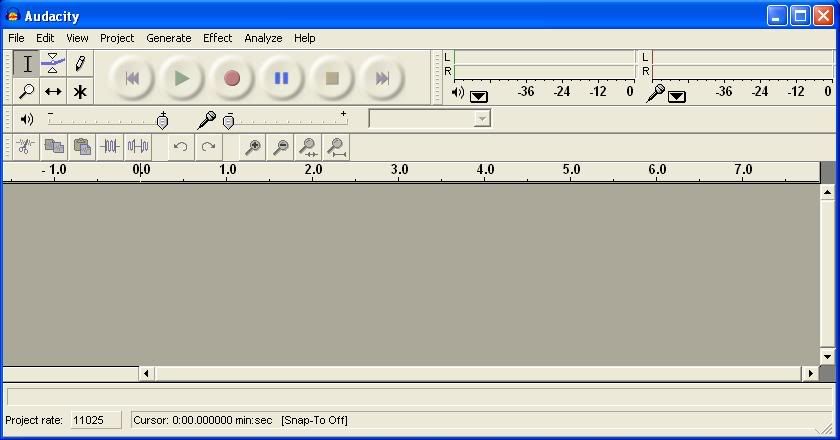This screenshot has width=840, height=440.
Task: Click the red Record button
Action: (x=231, y=78)
